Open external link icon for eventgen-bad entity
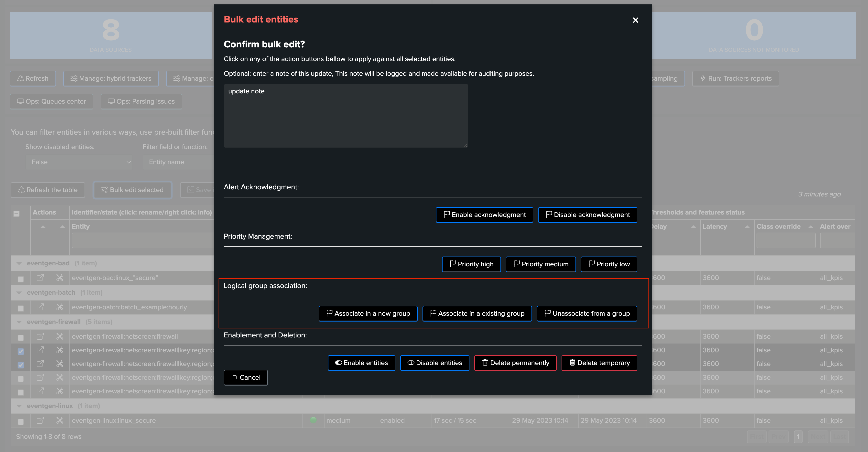This screenshot has width=868, height=452. click(x=40, y=278)
